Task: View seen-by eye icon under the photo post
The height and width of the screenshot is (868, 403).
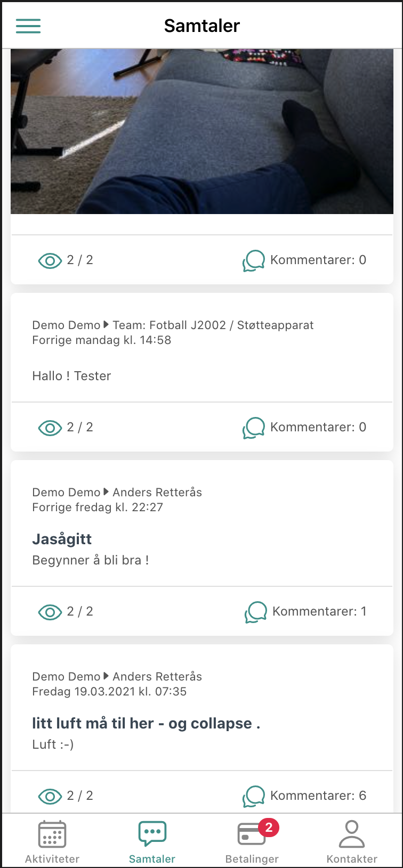Action: 50,260
